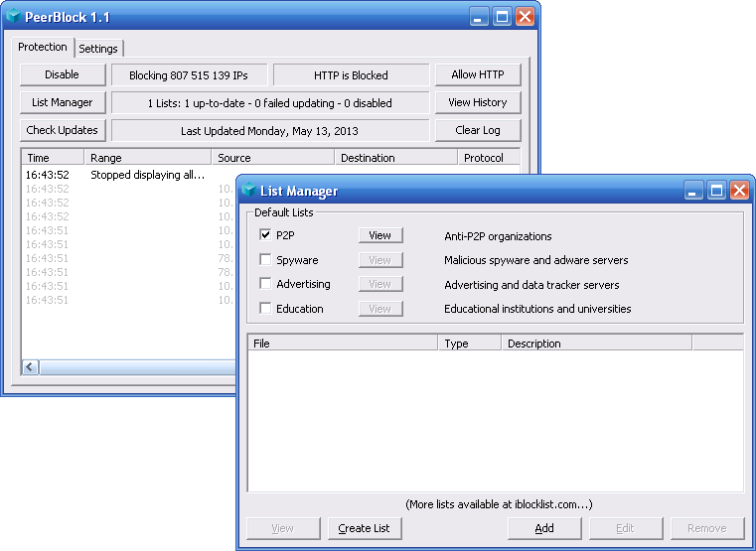
Task: Uncheck the P2P default list checkbox
Action: coord(265,235)
